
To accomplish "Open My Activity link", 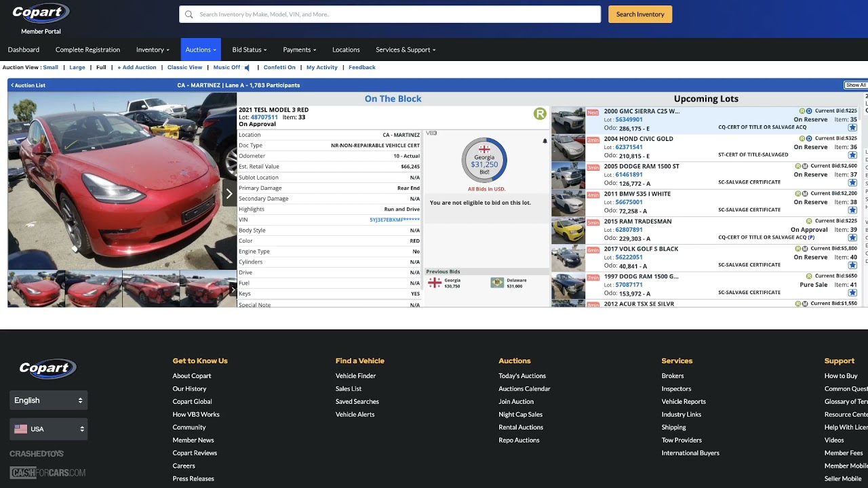I will click(x=322, y=68).
